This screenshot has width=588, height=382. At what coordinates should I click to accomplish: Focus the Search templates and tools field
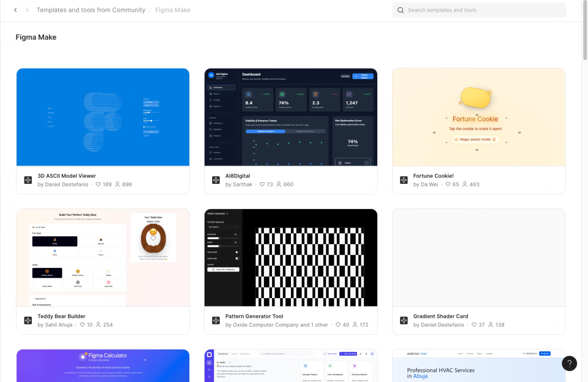click(x=479, y=10)
